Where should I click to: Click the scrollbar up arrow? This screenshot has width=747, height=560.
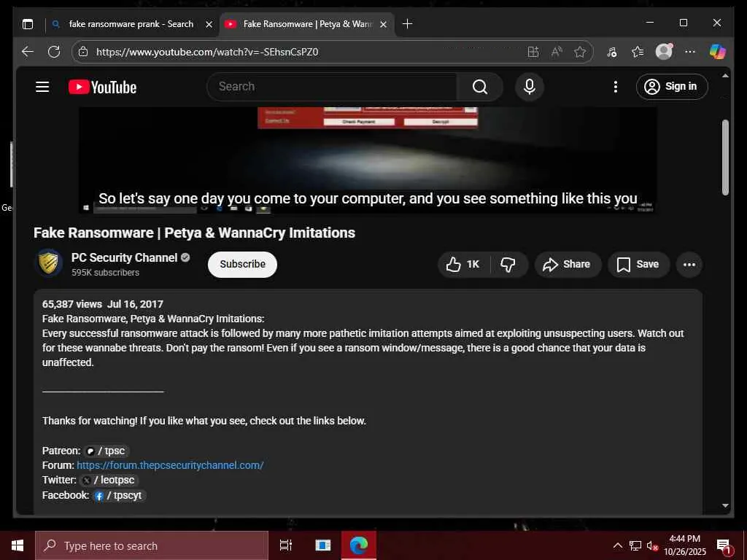tap(725, 76)
